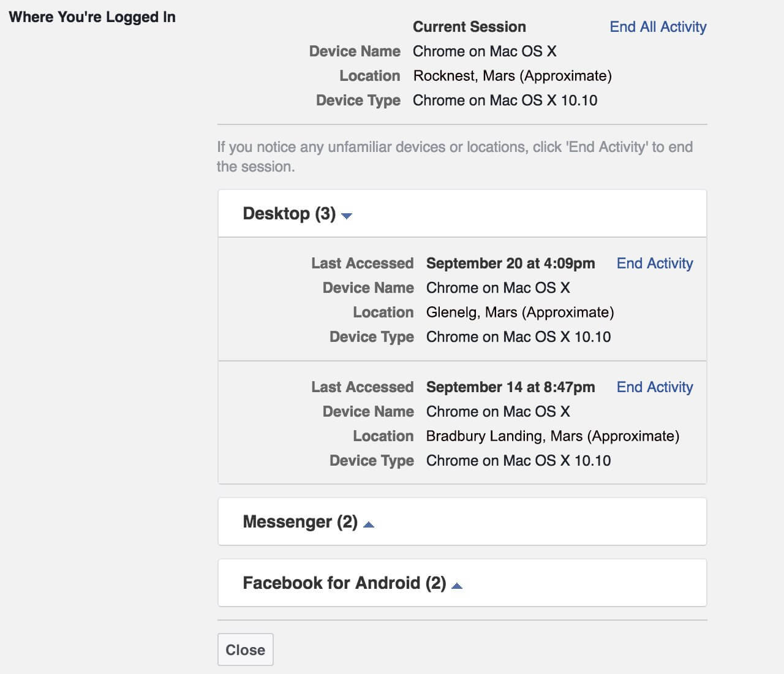The height and width of the screenshot is (674, 784).
Task: Click the Glenelg session's Device Name value
Action: pos(498,288)
